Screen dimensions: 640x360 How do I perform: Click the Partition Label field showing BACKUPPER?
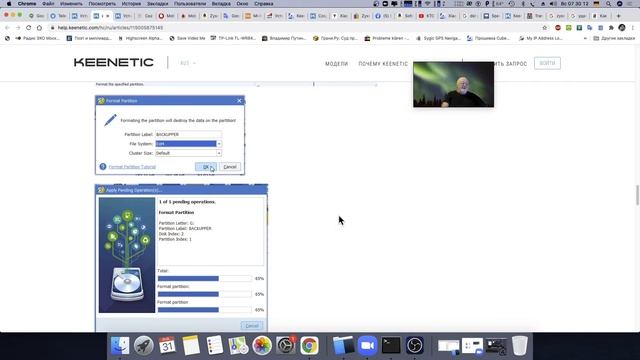189,134
